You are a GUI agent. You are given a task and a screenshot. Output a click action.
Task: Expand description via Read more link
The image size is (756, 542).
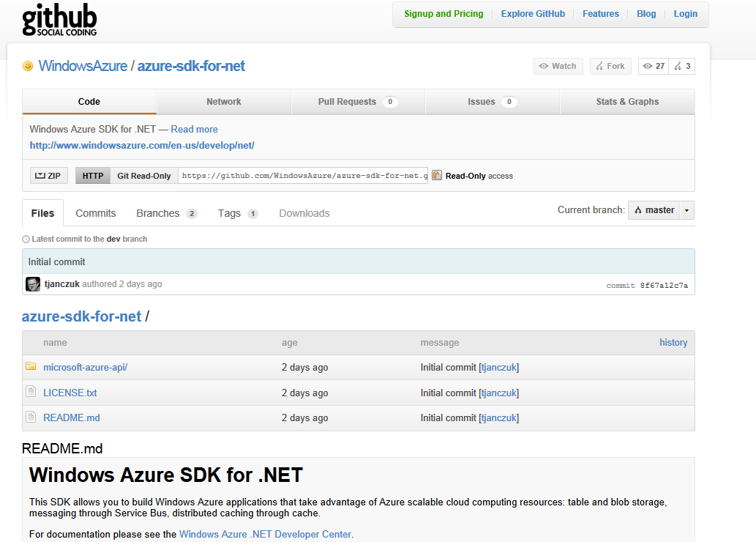(x=194, y=129)
